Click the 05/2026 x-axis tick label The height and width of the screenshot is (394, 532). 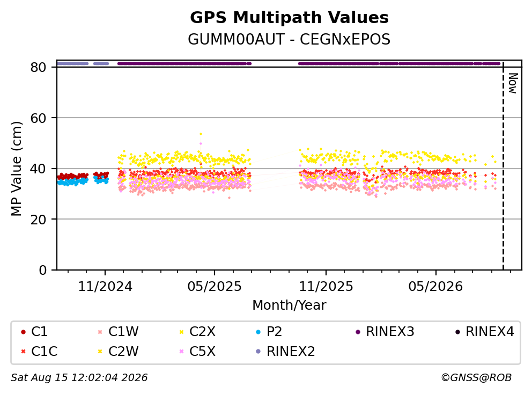tap(435, 287)
